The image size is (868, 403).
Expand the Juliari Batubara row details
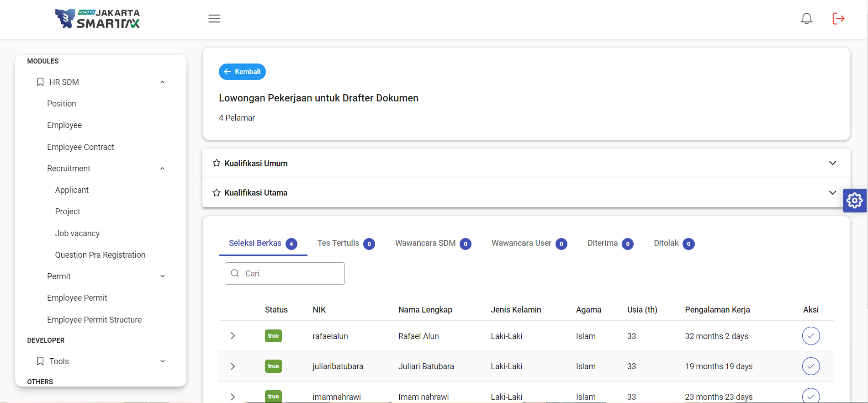[233, 366]
